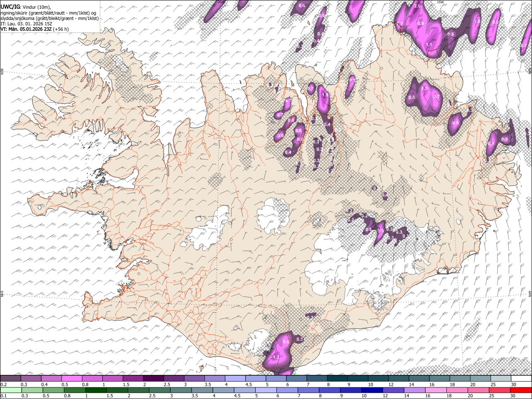Click the 2.0 precipitation value at the top
The height and width of the screenshot is (399, 532).
418,6
